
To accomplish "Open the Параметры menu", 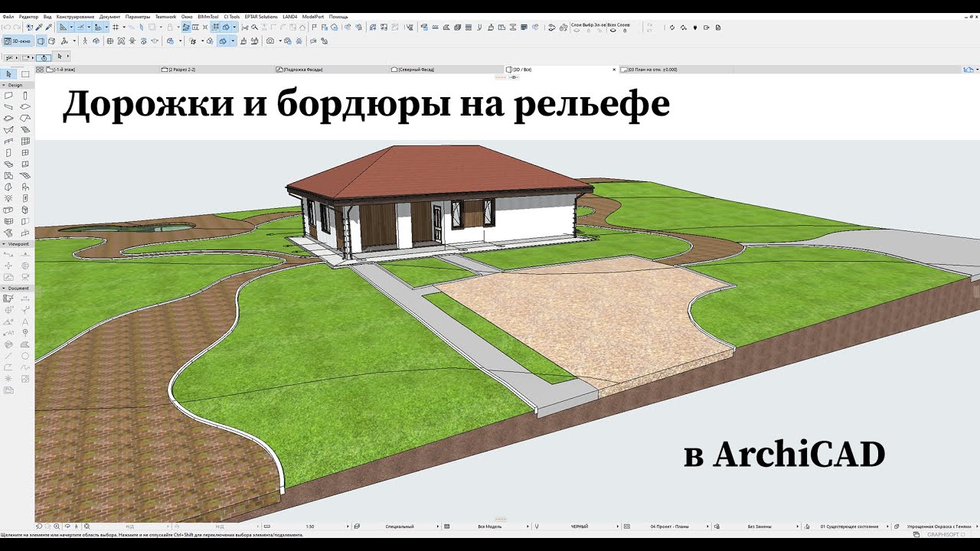I will (x=138, y=16).
